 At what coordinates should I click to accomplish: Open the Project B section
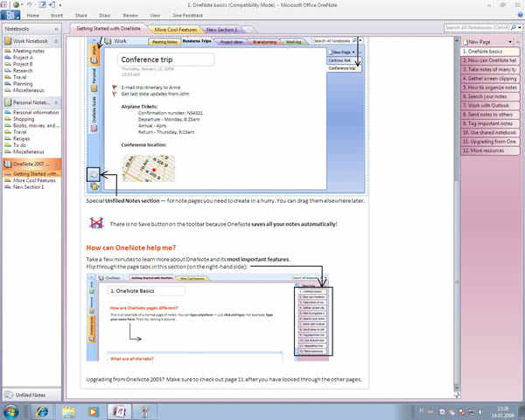tap(23, 64)
